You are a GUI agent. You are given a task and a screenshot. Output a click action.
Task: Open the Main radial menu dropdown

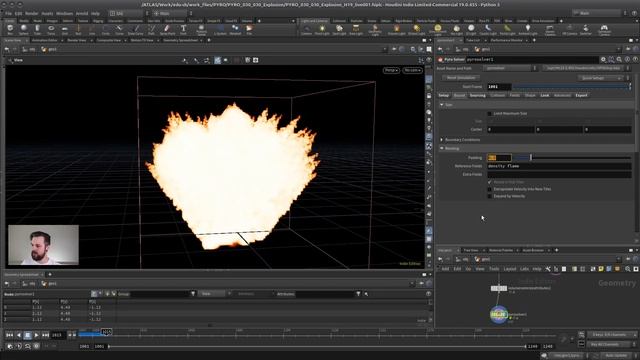(173, 13)
